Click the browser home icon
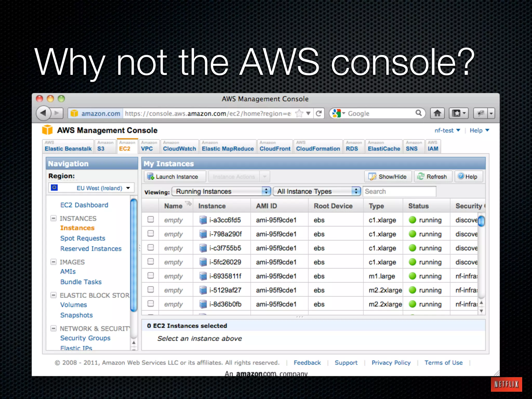The width and height of the screenshot is (532, 399). pyautogui.click(x=437, y=113)
